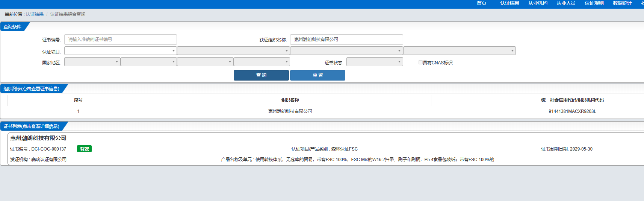
Task: Expand the second 认证项目 dropdown
Action: pos(233,51)
